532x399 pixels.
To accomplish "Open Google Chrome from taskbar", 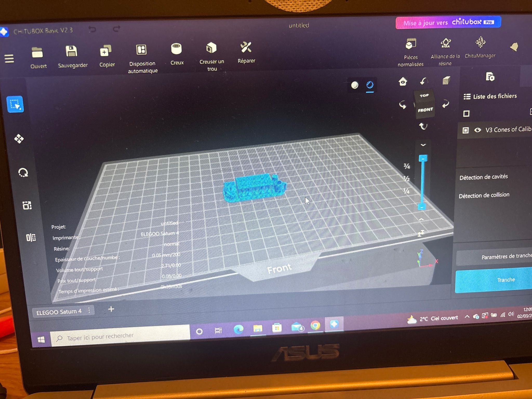I will [x=315, y=325].
